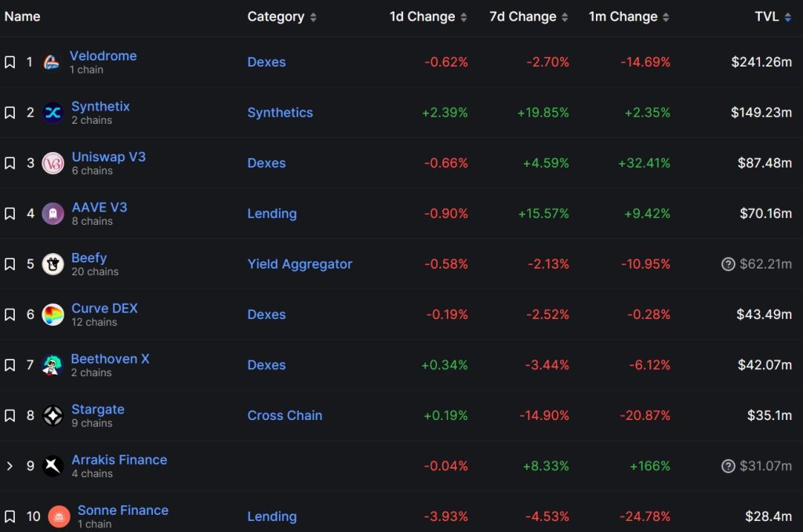Open the Uniswap V3 protocol link
Image resolution: width=803 pixels, height=532 pixels.
[108, 156]
